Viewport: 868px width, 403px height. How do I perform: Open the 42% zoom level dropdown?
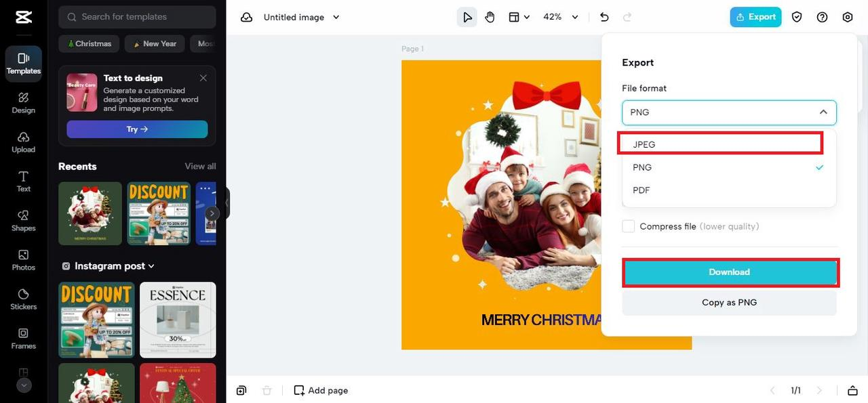pos(561,17)
